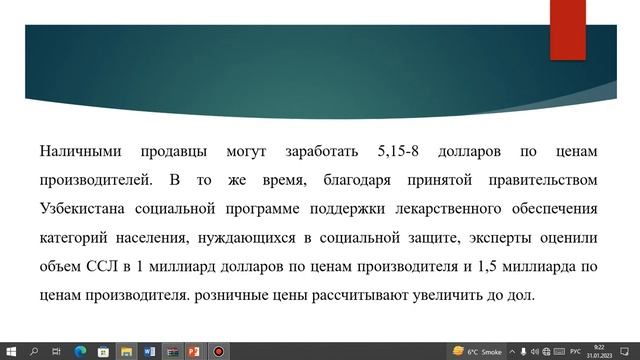Viewport: 640px width, 360px height.
Task: Open the clock and calendar flyout
Action: point(599,351)
